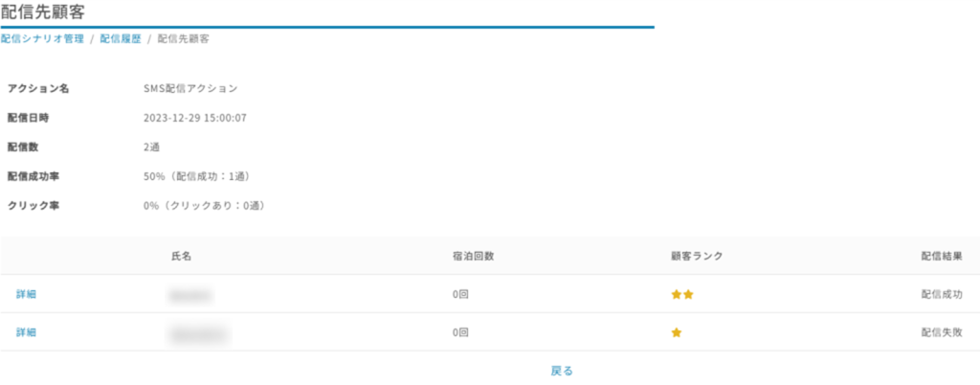Click the 配信成功 result cell

[x=941, y=294]
